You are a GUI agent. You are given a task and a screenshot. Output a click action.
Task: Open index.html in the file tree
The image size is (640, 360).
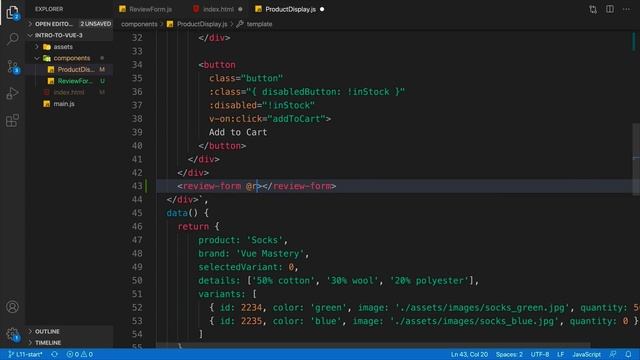click(69, 92)
